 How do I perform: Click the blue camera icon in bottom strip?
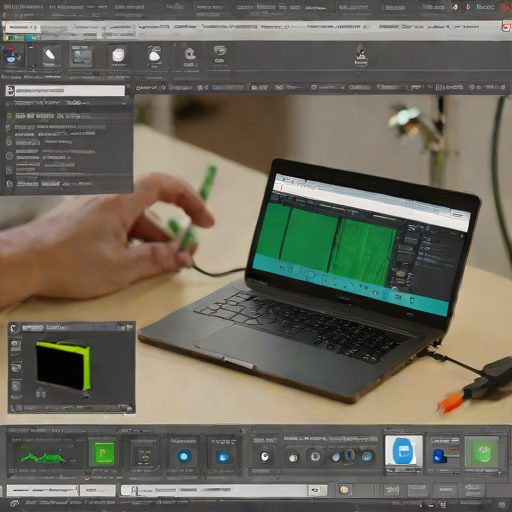click(223, 457)
